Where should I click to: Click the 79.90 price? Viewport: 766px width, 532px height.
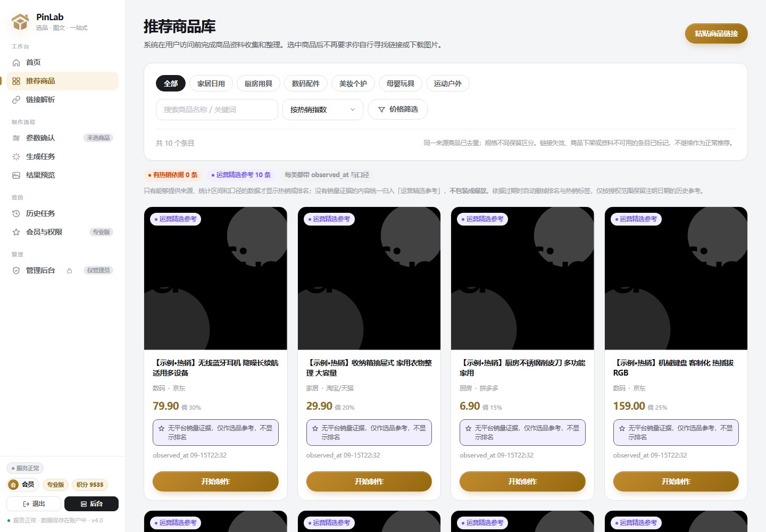pyautogui.click(x=166, y=406)
